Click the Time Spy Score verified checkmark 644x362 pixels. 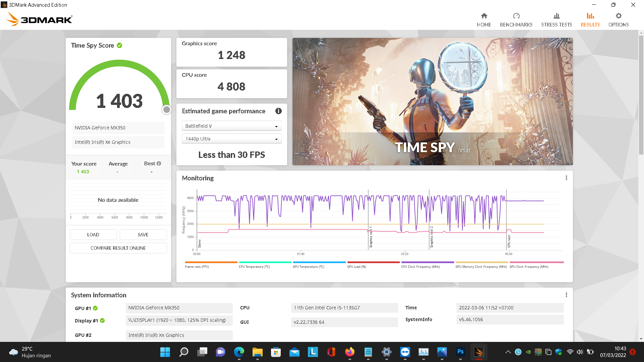(119, 45)
